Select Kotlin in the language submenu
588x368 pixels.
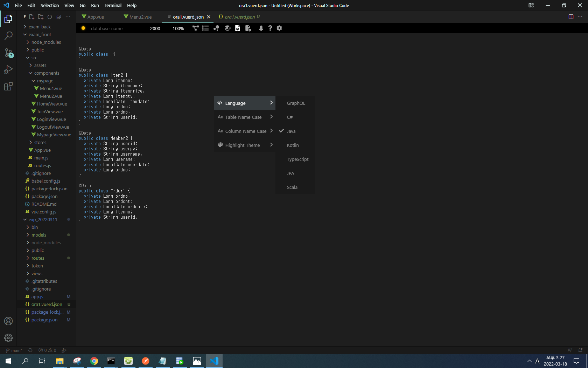point(295,145)
